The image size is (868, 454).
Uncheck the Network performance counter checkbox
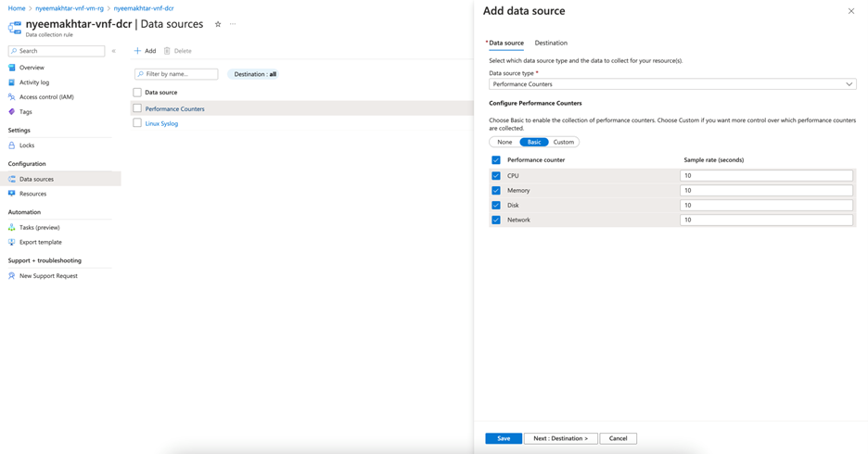click(496, 220)
